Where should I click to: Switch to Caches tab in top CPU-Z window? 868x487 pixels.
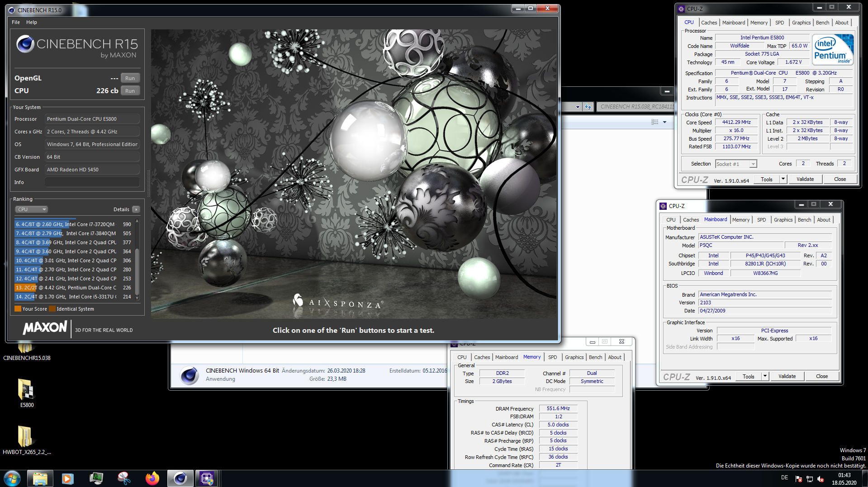709,23
